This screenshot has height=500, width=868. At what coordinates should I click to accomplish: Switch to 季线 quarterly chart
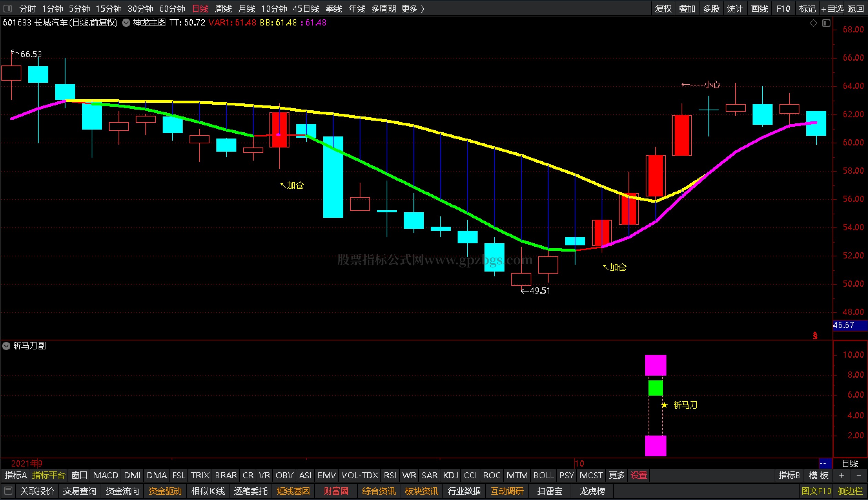click(334, 9)
